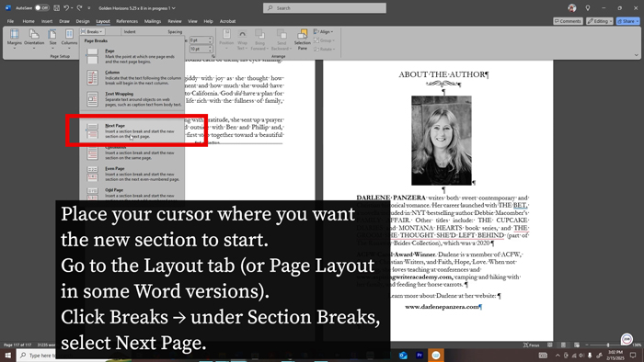This screenshot has height=362, width=644.
Task: Switch to the Design tab
Action: click(x=83, y=21)
